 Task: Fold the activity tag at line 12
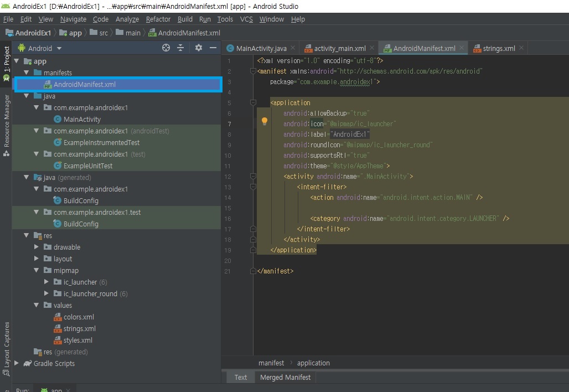click(x=254, y=177)
